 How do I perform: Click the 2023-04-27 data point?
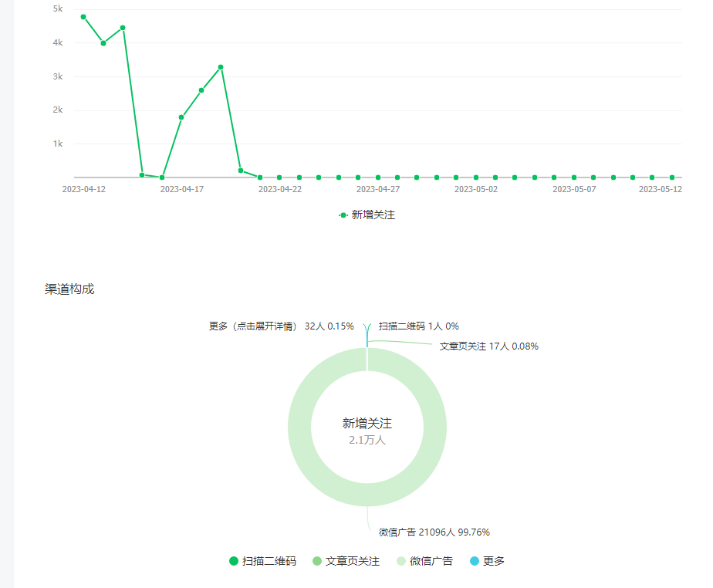[x=378, y=177]
